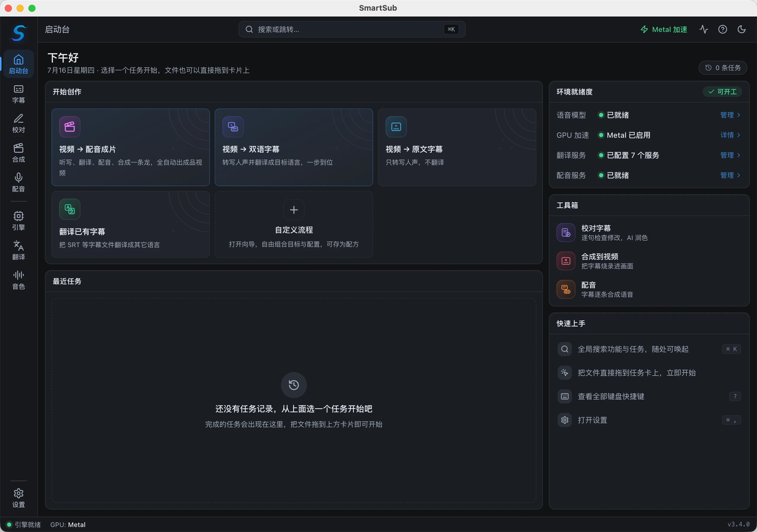
Task: Click the Metal 已启用 status text
Action: 628,135
